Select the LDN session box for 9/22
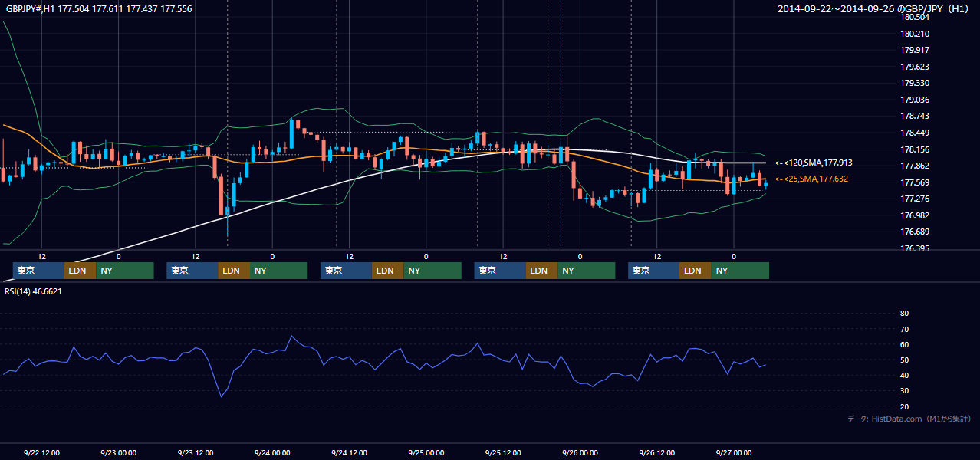The image size is (980, 460). [x=81, y=271]
